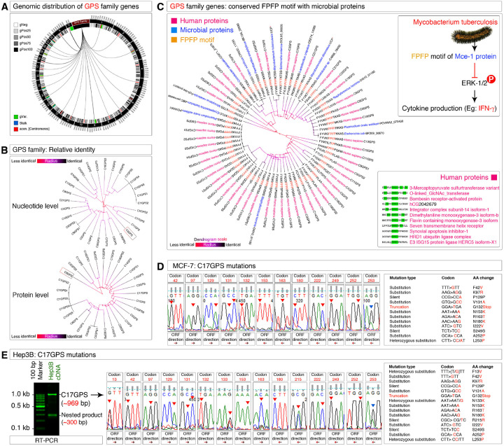Click 'HRD1 ubiquitin ligase complex' entry
This screenshot has height=446, width=504.
[x=440, y=237]
